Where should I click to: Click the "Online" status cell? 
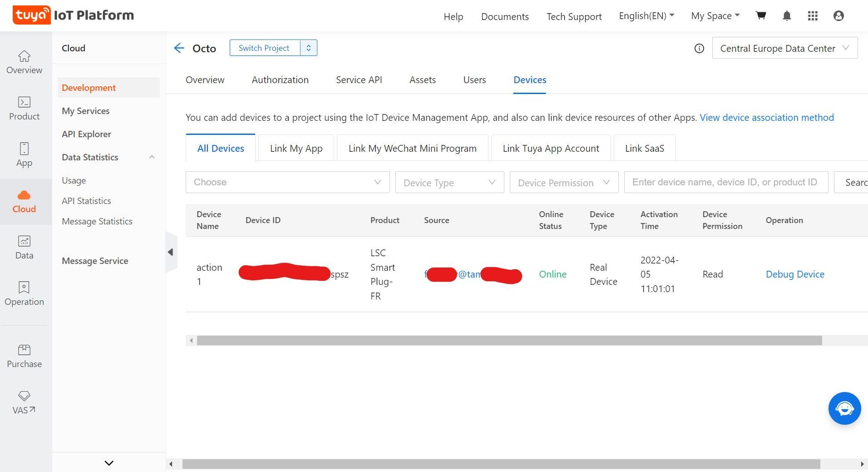(552, 274)
